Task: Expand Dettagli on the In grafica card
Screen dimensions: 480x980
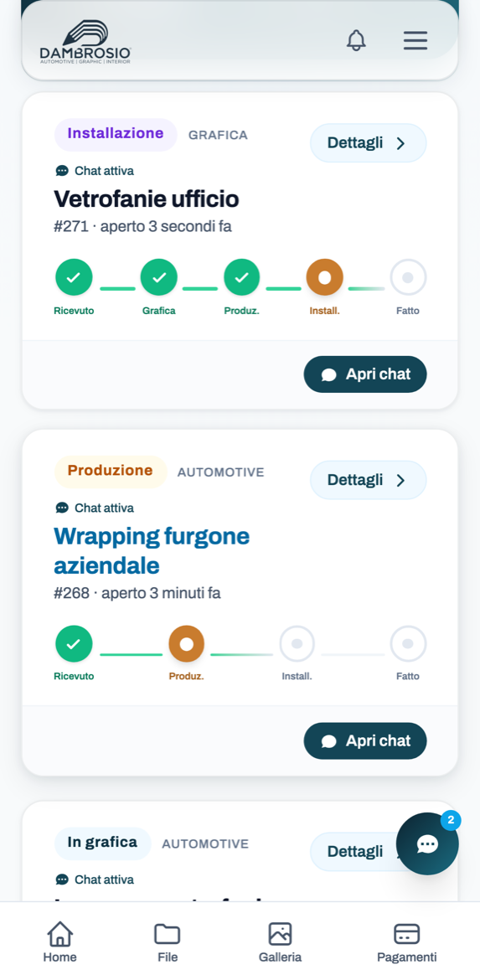Action: pos(354,851)
